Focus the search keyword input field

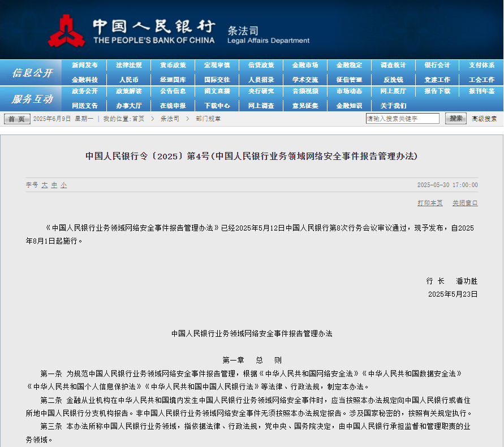pos(402,119)
